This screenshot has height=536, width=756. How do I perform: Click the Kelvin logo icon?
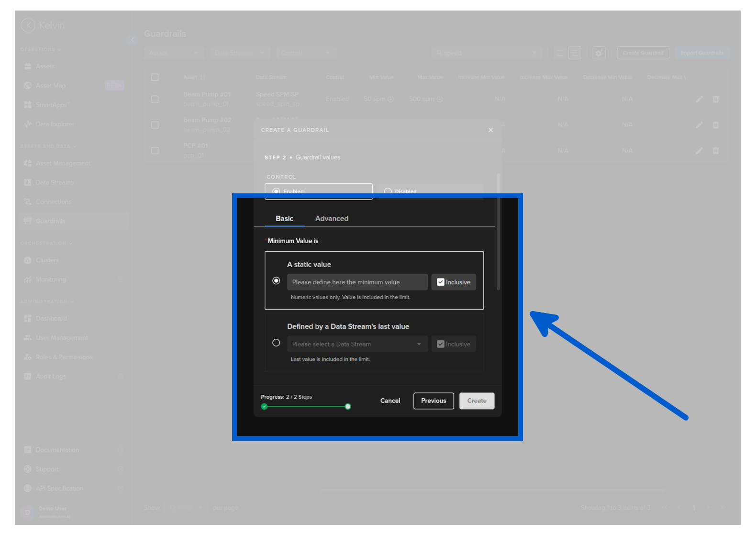[x=28, y=25]
